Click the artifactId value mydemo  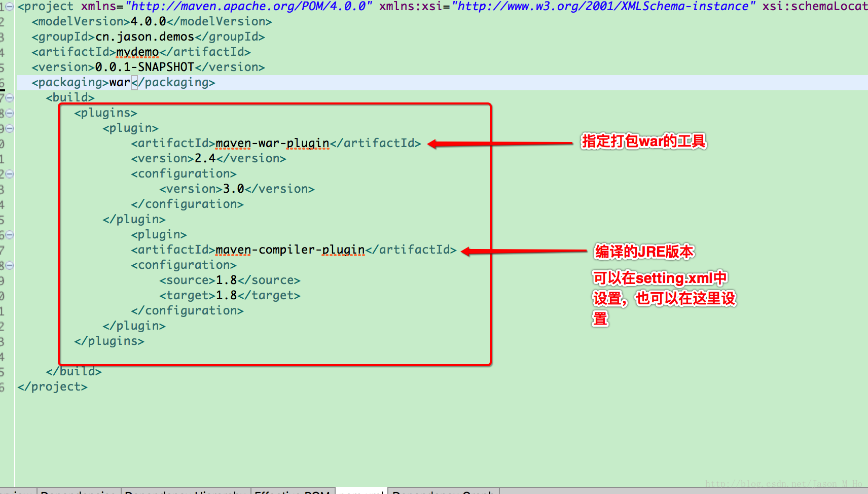[x=137, y=52]
